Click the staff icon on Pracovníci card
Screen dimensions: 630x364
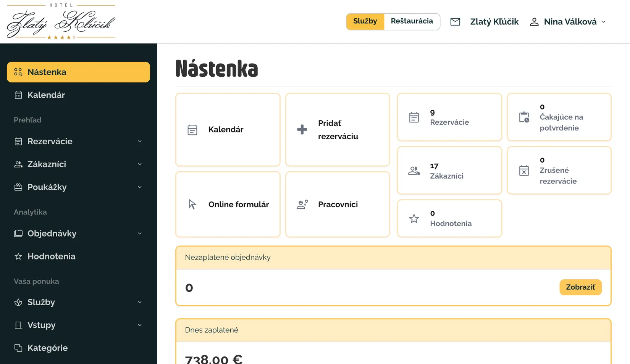click(302, 205)
